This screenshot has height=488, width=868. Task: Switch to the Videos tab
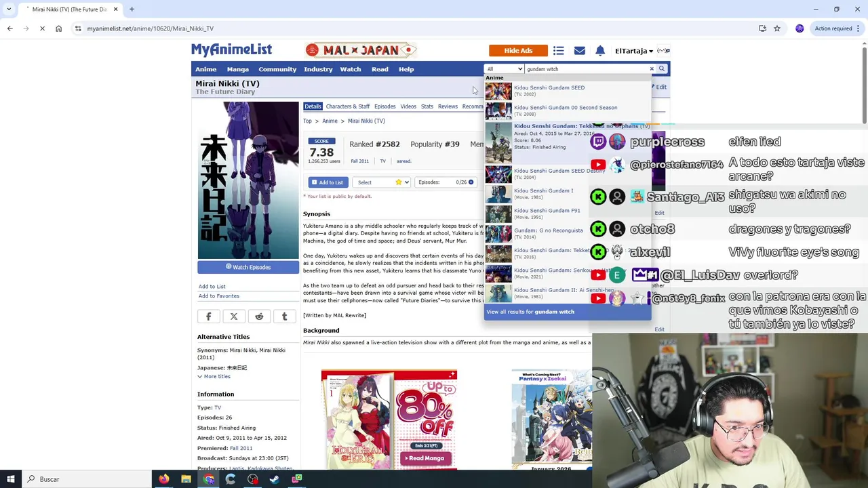pyautogui.click(x=408, y=106)
